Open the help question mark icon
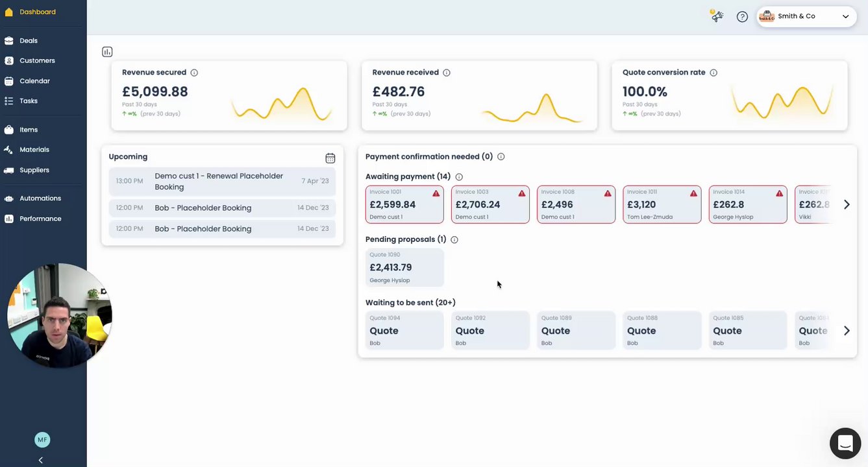The height and width of the screenshot is (467, 868). (x=742, y=17)
